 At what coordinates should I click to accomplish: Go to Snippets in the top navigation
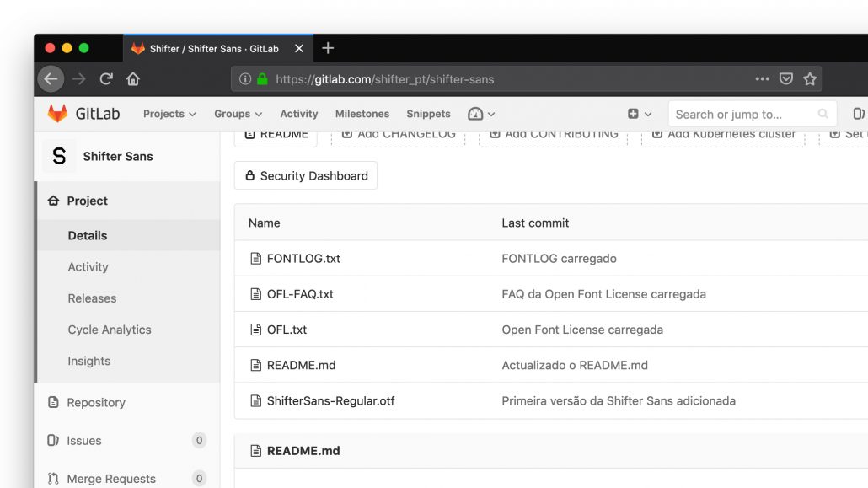pos(428,114)
